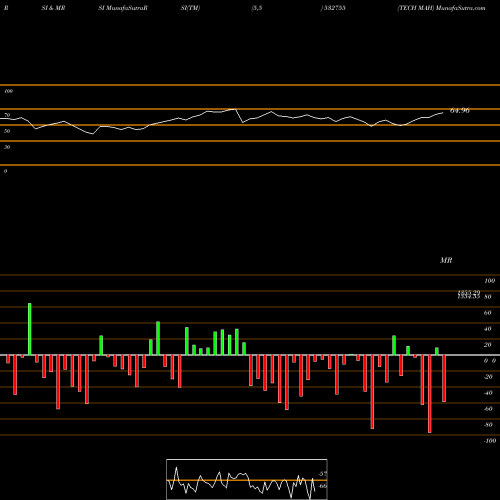Click the 30 label on the RSI axis
The width and height of the screenshot is (500, 500).
pos(7,147)
